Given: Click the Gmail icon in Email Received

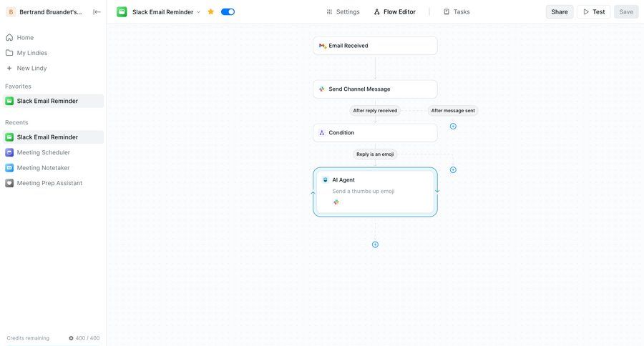Looking at the screenshot, I should [323, 46].
